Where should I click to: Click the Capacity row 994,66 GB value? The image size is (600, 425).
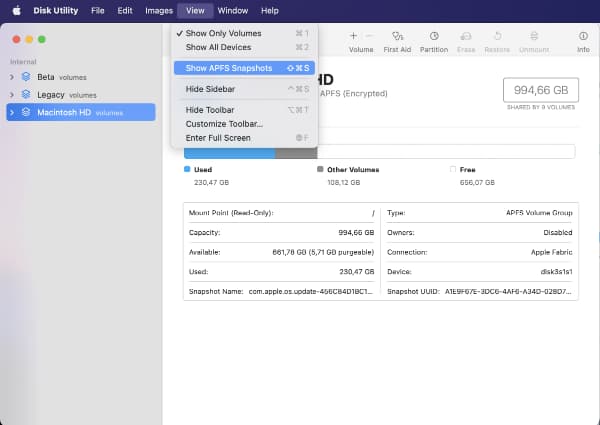[x=356, y=233]
